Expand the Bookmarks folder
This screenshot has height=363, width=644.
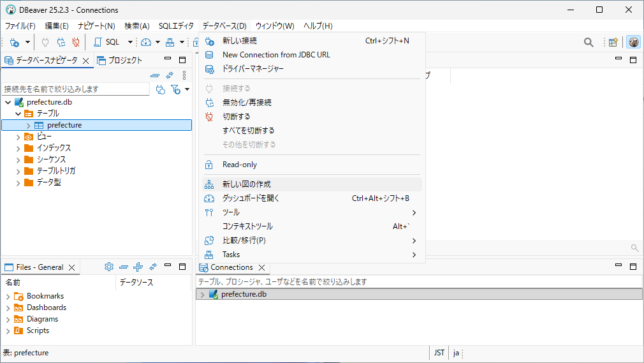coord(8,297)
